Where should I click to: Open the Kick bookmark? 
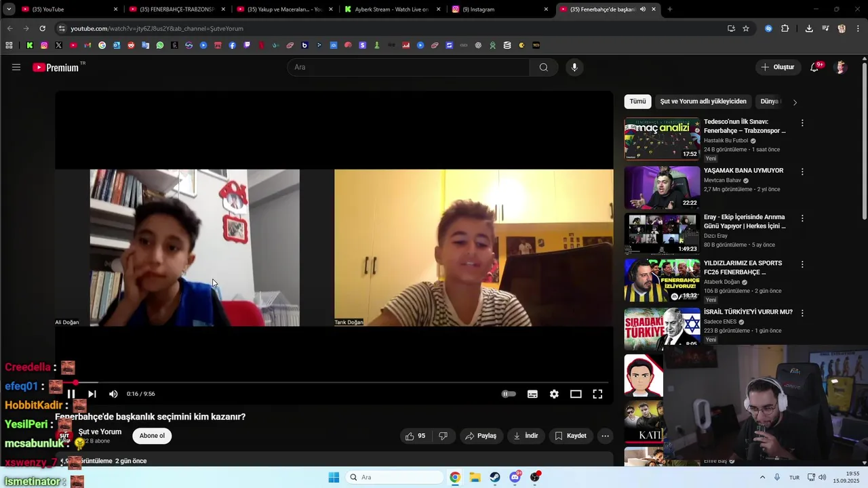tap(30, 45)
